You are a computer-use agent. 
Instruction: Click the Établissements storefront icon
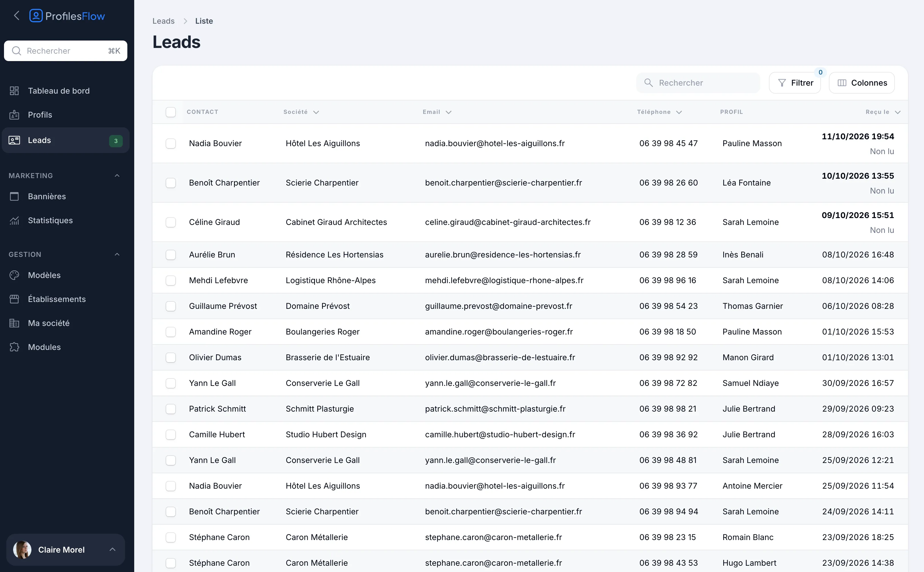(x=14, y=299)
